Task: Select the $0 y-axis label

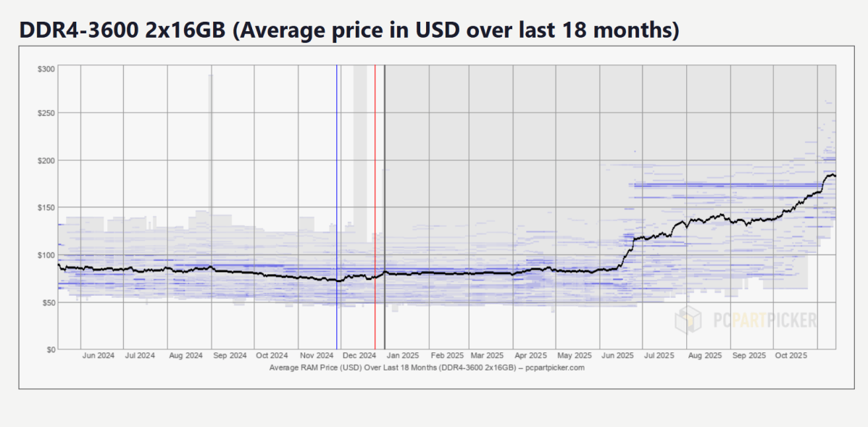Action: tap(50, 349)
